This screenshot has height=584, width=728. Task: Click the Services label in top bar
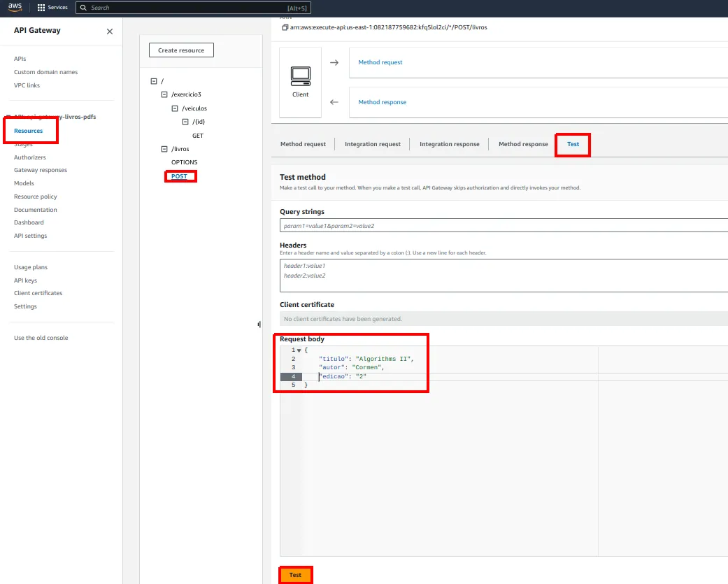point(57,8)
